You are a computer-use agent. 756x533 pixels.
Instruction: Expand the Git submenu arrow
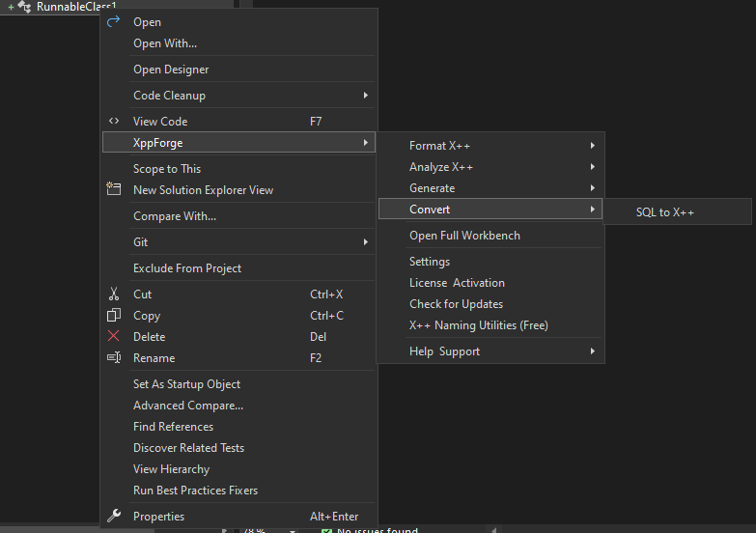[366, 242]
